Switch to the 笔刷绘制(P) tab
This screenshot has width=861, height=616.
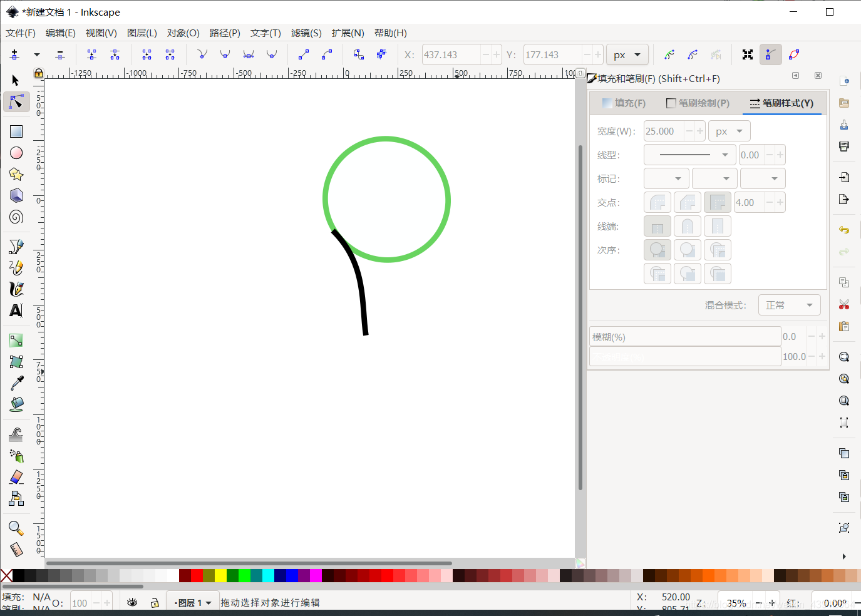pos(698,103)
